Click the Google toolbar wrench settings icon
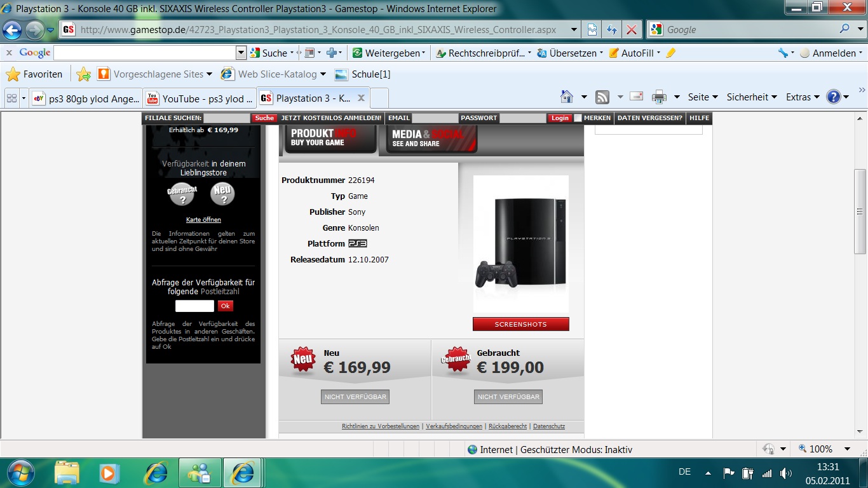 coord(783,53)
